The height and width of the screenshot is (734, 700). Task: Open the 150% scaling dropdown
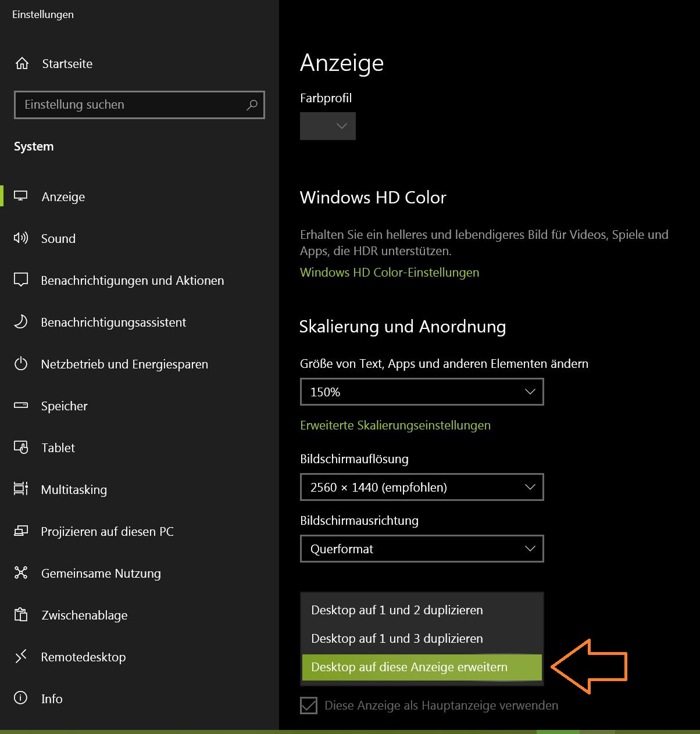coord(422,392)
